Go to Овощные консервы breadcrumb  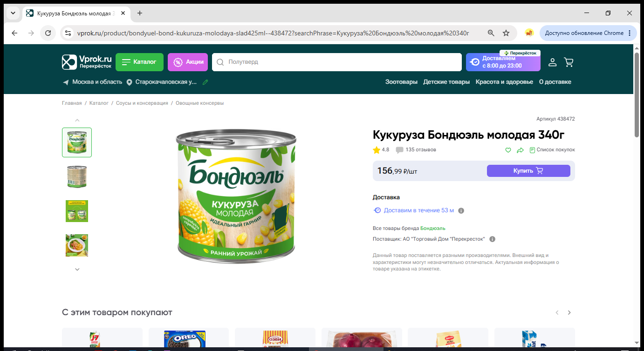(x=199, y=103)
